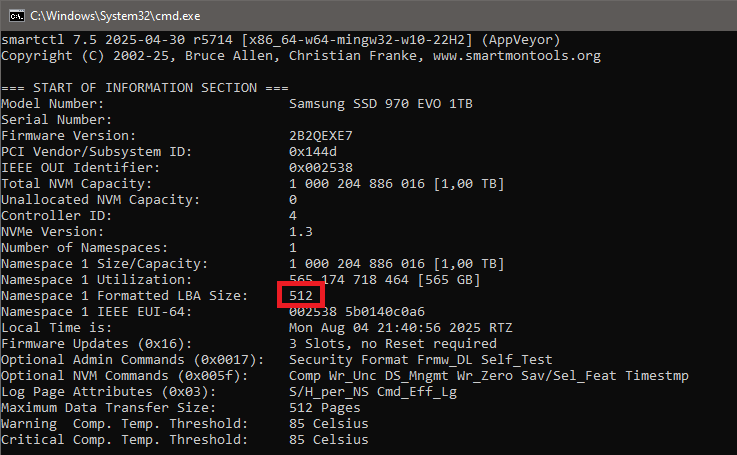The image size is (737, 455).
Task: Click the Warning Comp. Temp. Threshold label
Action: (124, 424)
